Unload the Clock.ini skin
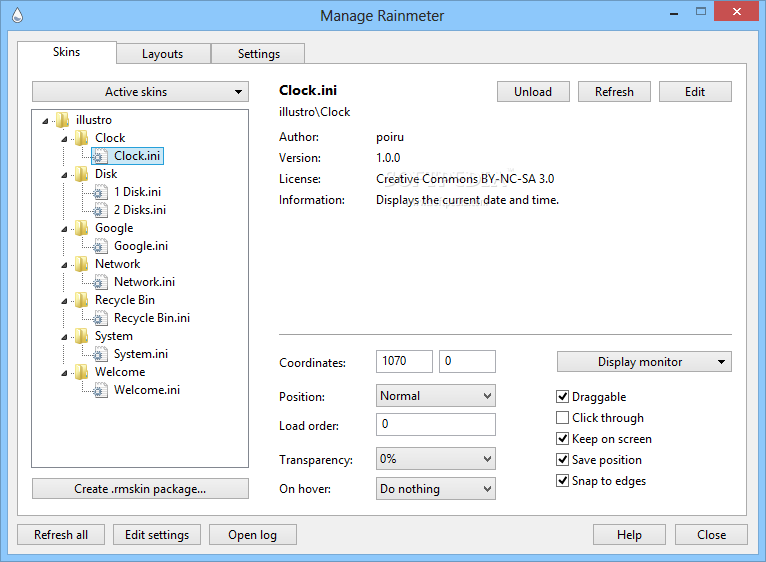Screen dimensions: 766x562 pyautogui.click(x=533, y=92)
